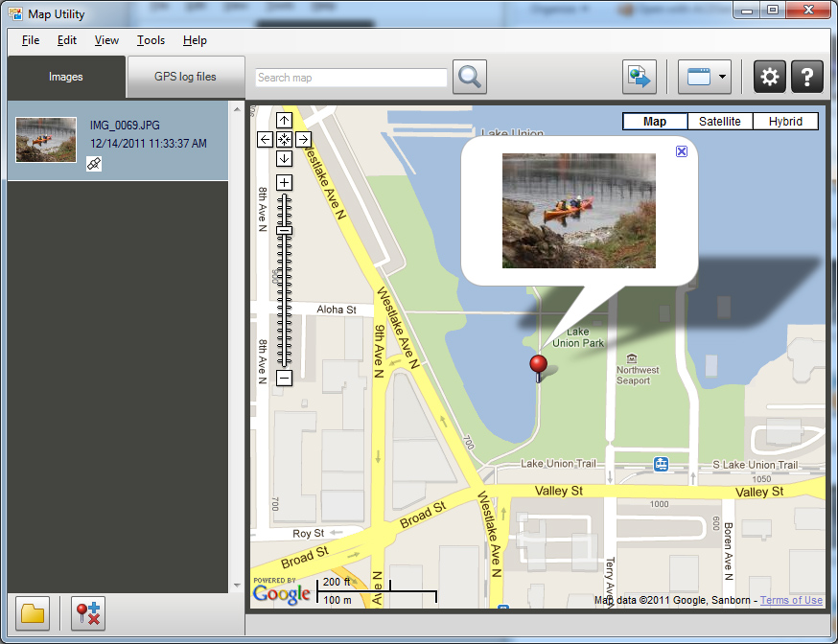Pan the map right with arrow
This screenshot has width=838, height=644.
[304, 139]
